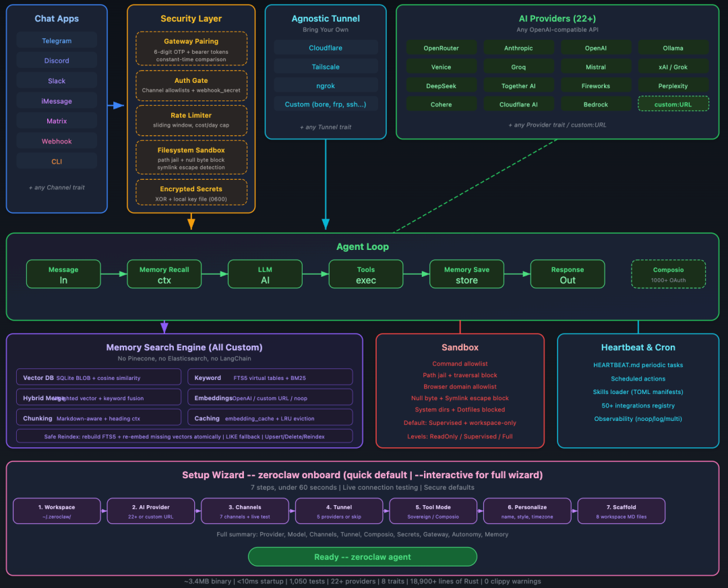Click the Perplexity provider box
Image resolution: width=728 pixels, height=588 pixels.
pos(673,86)
